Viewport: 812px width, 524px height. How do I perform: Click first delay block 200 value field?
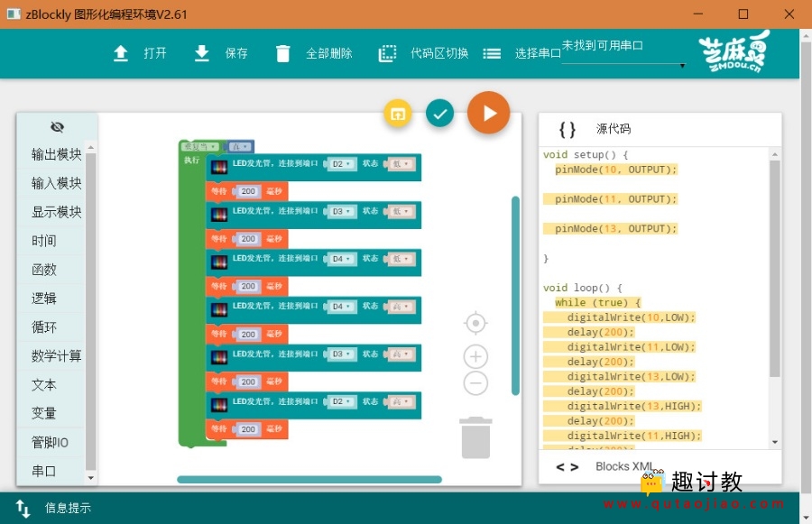pyautogui.click(x=248, y=191)
